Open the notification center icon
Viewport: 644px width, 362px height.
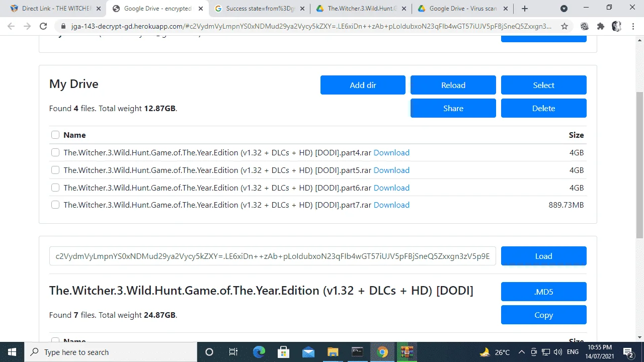tap(628, 352)
